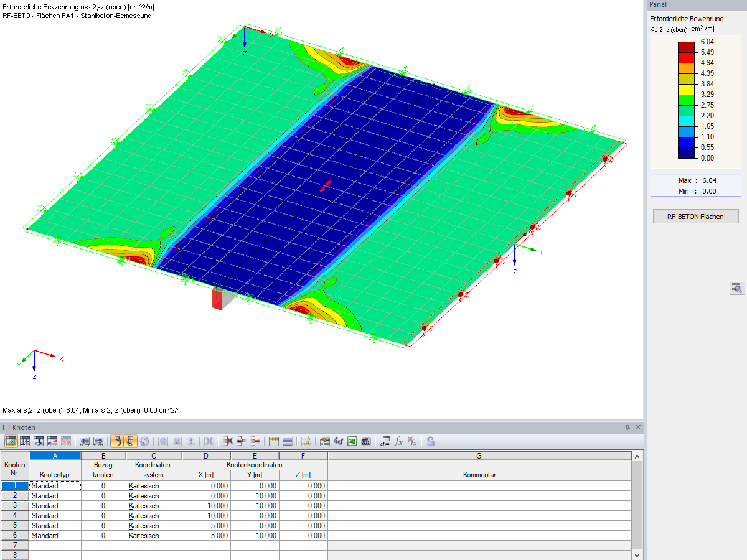Select row header for node 4
747x560 pixels.
point(15,516)
